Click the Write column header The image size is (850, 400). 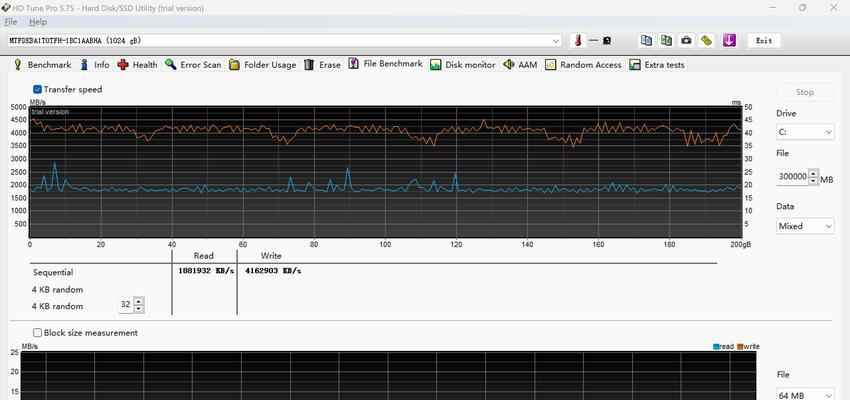pyautogui.click(x=271, y=256)
